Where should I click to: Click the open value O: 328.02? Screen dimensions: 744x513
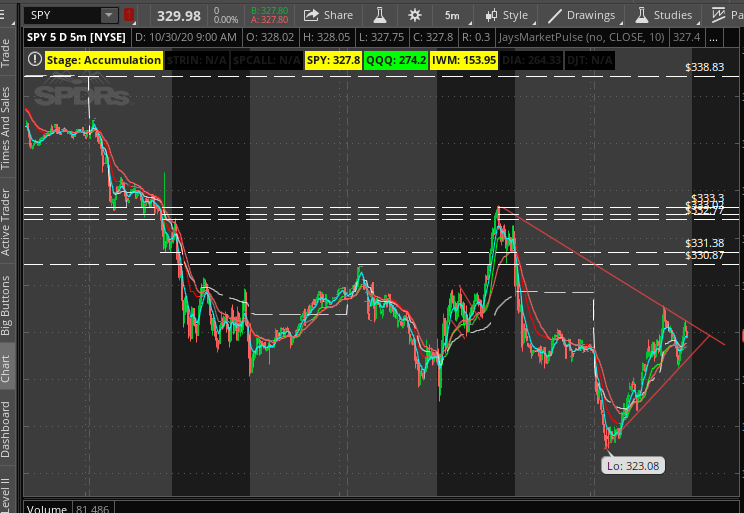[x=270, y=37]
